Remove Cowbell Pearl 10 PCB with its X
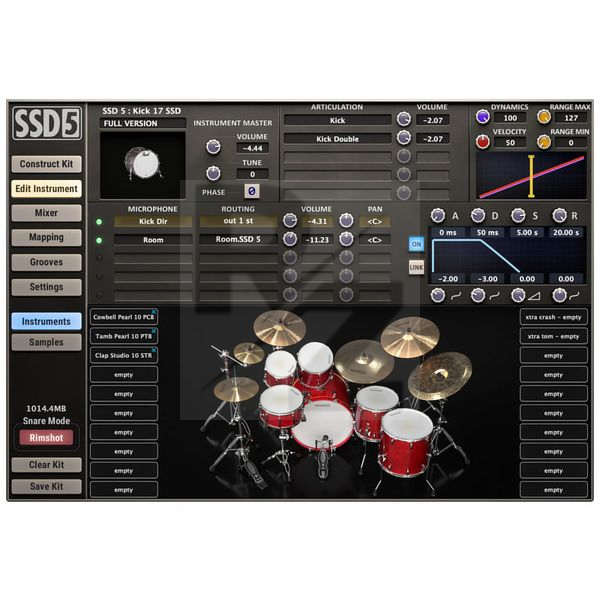 click(x=154, y=312)
